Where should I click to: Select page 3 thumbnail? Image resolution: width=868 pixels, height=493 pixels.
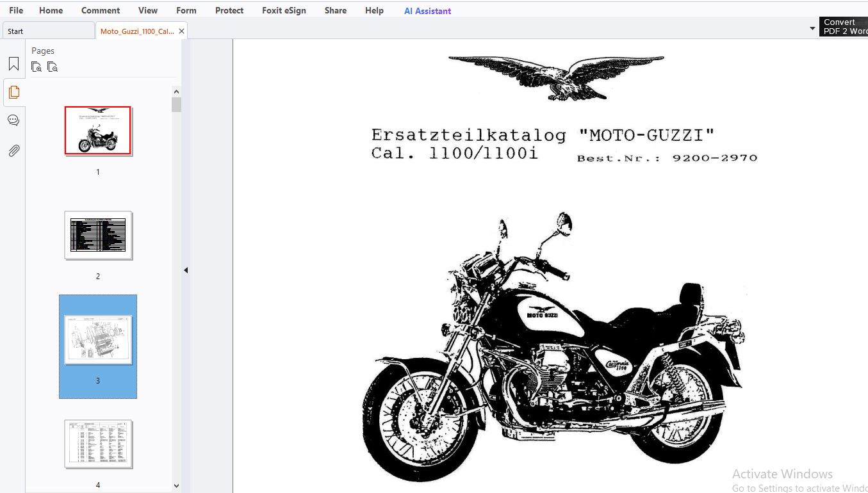point(98,339)
